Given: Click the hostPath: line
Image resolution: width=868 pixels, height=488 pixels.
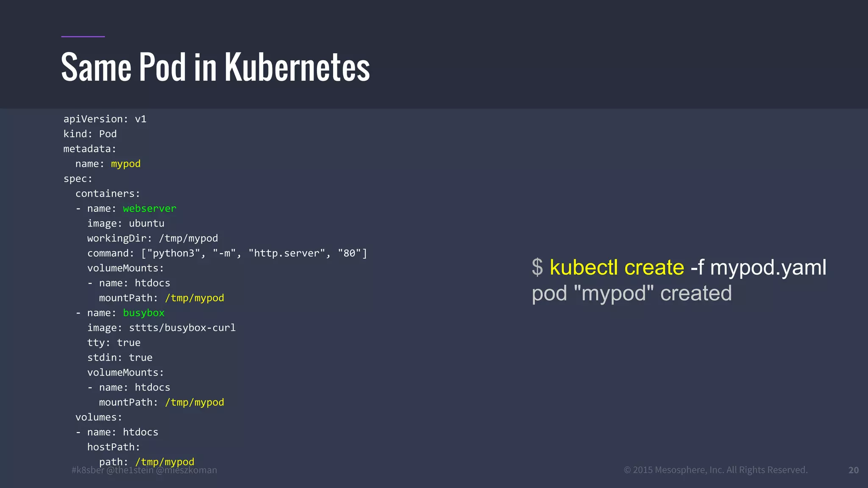Looking at the screenshot, I should coord(113,447).
